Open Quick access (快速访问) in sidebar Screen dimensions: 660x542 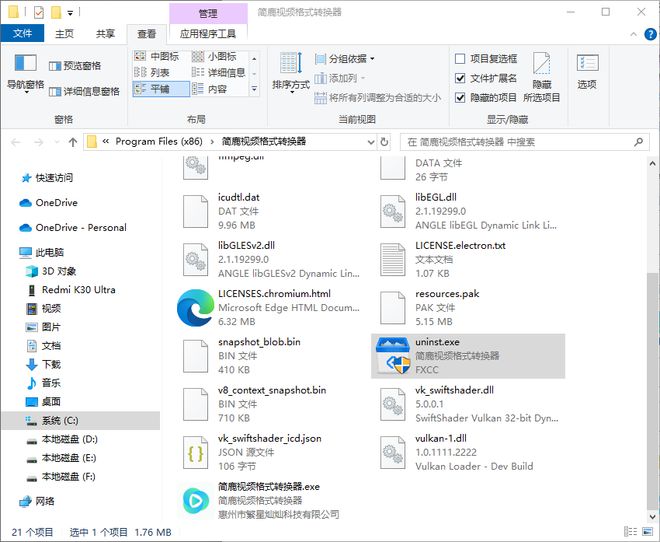[54, 178]
